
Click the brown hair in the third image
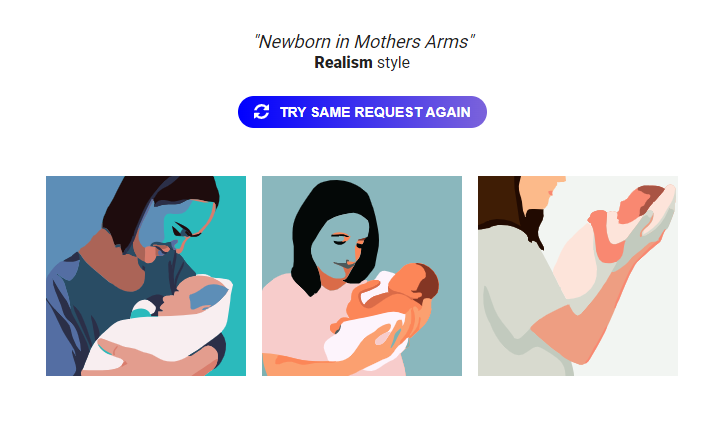pyautogui.click(x=499, y=200)
